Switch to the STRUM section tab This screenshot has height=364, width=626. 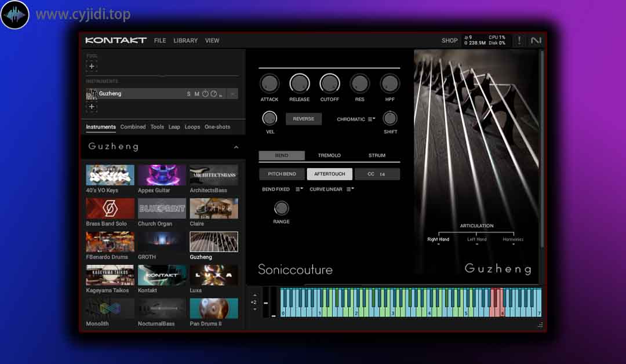pos(377,155)
